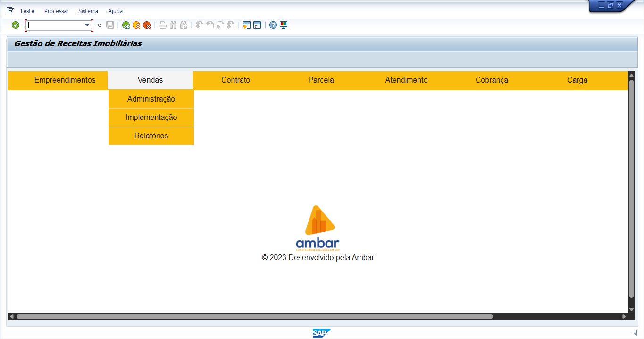Click the green Enter checkmark icon
The width and height of the screenshot is (644, 339).
click(x=16, y=25)
